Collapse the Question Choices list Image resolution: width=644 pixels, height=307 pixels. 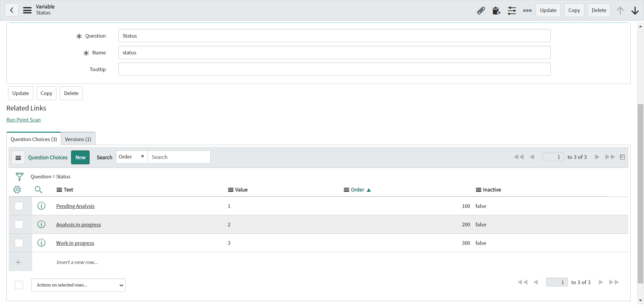click(x=623, y=157)
